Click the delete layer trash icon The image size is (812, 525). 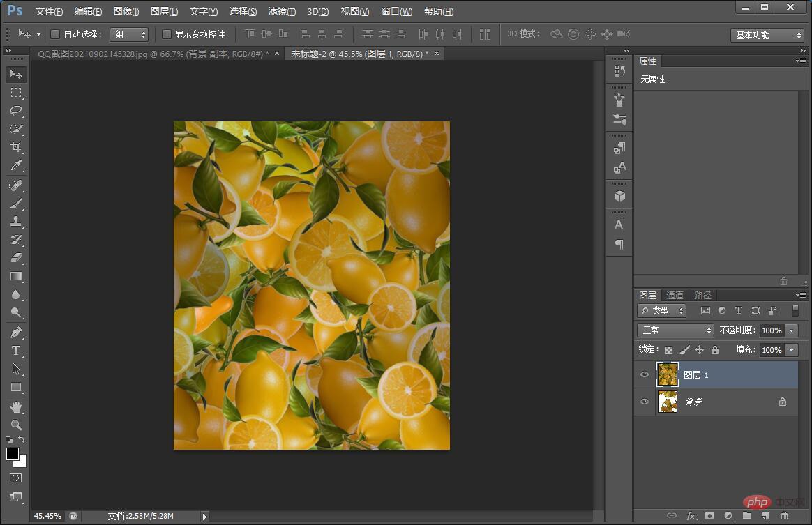pyautogui.click(x=784, y=516)
